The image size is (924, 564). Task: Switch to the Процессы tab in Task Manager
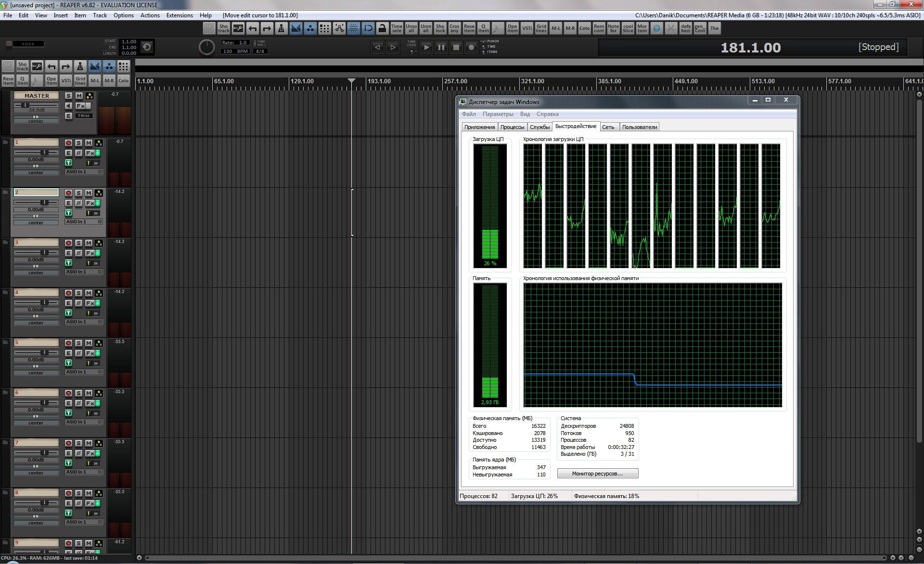(512, 127)
